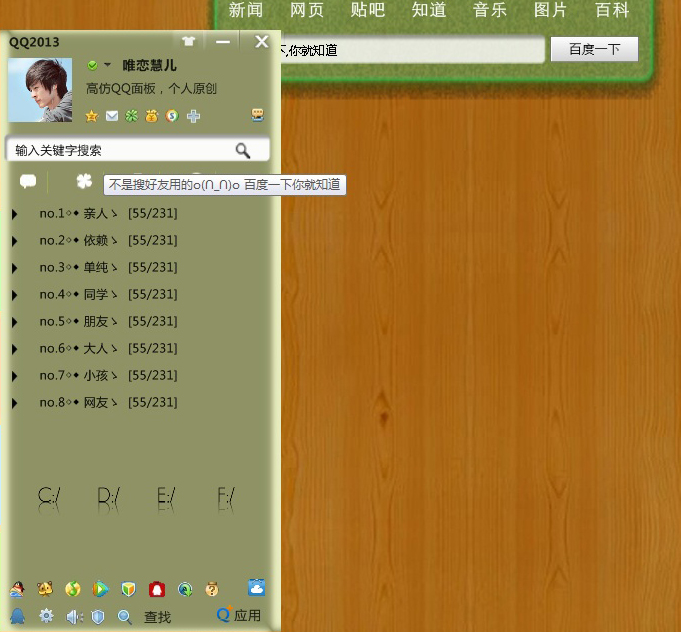The width and height of the screenshot is (681, 632).
Task: Open the gold money bag icon
Action: (x=152, y=116)
